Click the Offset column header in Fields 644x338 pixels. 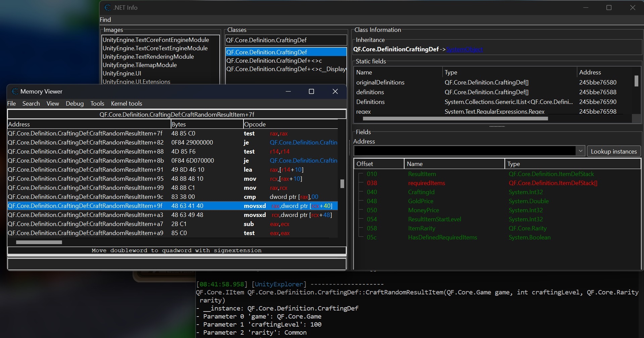tap(379, 164)
